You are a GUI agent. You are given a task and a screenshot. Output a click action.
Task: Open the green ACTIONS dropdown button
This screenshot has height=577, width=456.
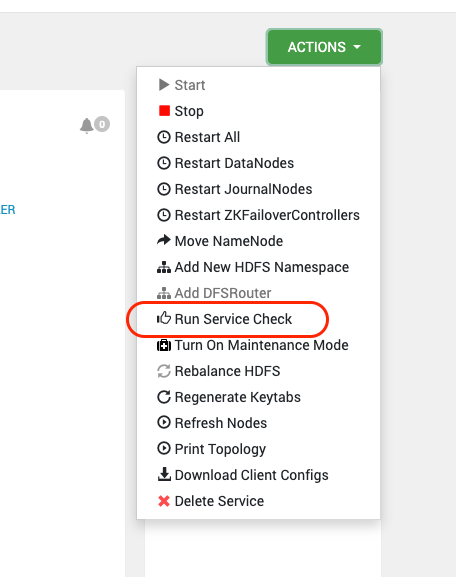click(x=324, y=47)
